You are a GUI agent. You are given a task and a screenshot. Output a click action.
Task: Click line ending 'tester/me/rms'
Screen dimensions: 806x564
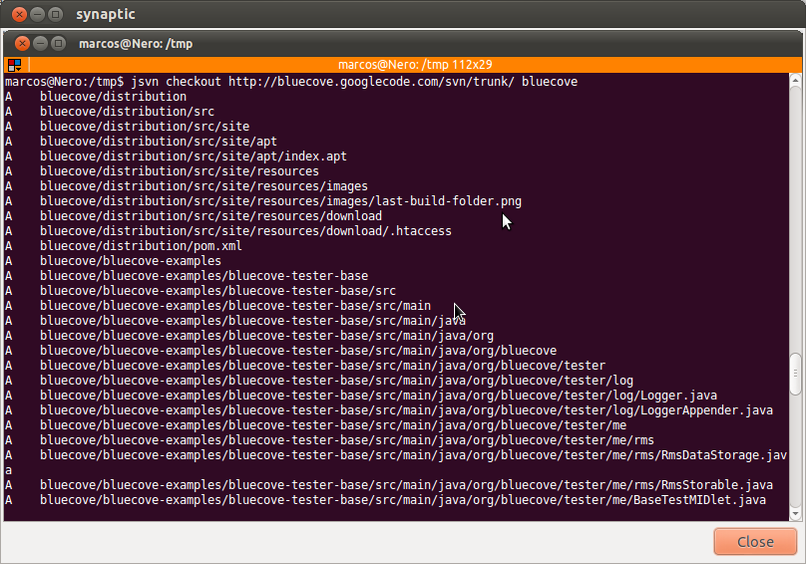click(x=347, y=440)
